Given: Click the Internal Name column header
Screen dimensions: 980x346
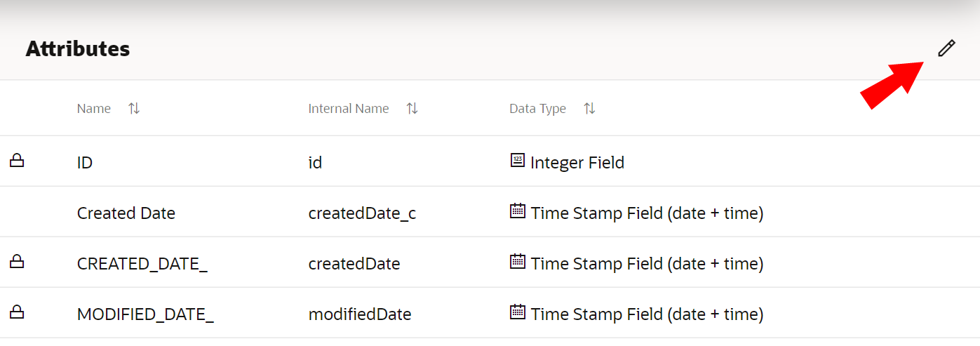Looking at the screenshot, I should tap(349, 109).
